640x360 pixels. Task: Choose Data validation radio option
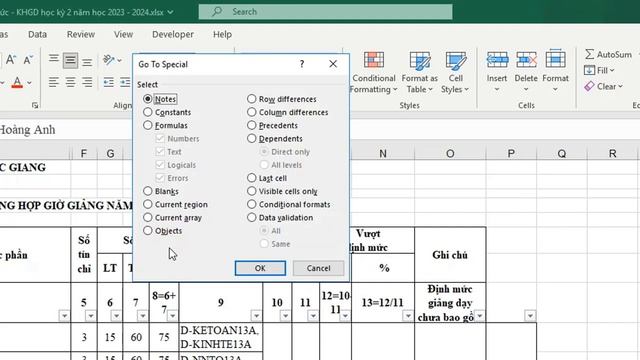251,217
